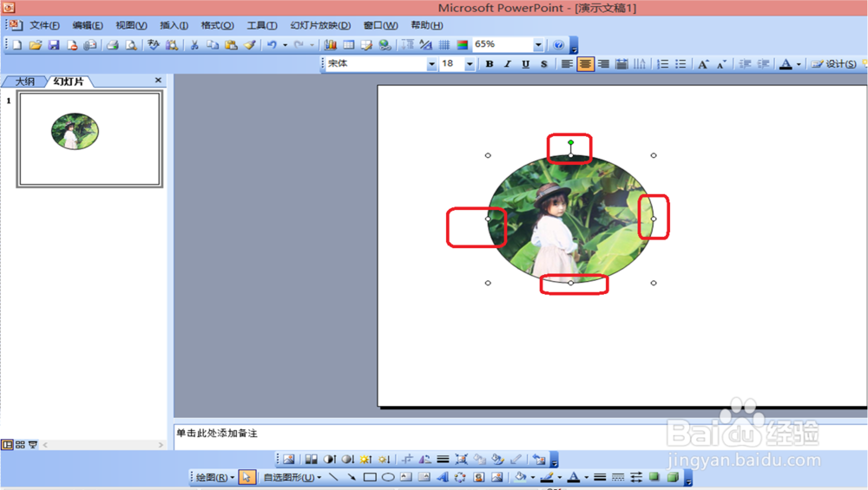Open fill color dropdown arrow in drawing toolbar

point(533,477)
